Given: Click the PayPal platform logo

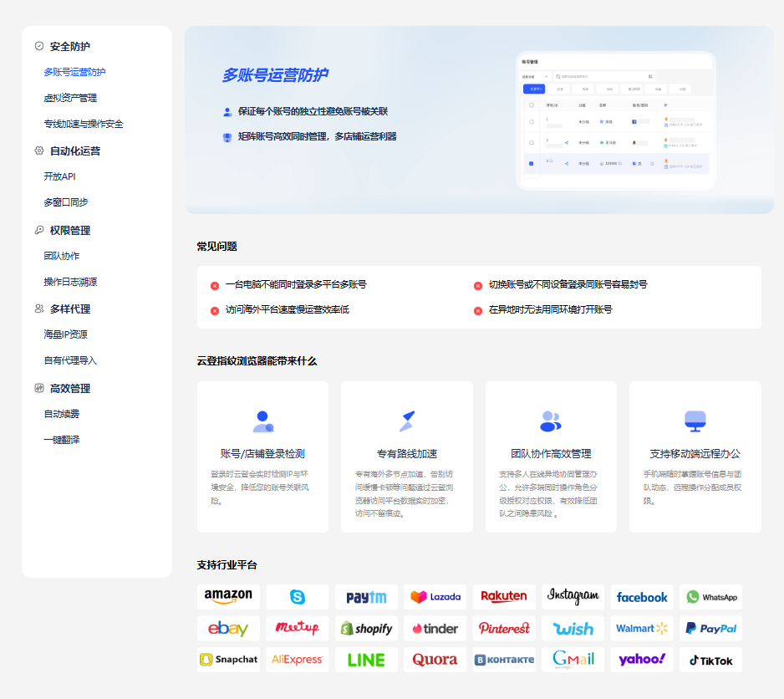Looking at the screenshot, I should [x=711, y=629].
